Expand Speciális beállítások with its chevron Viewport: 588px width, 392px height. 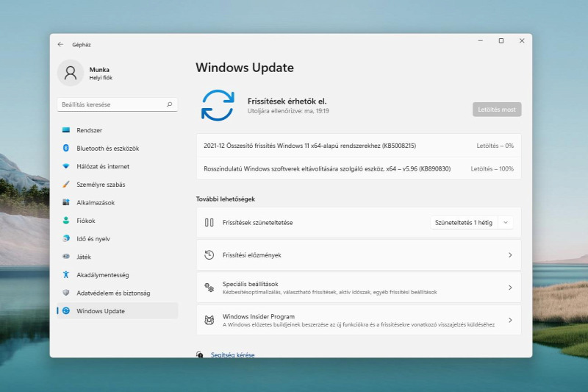(x=510, y=288)
